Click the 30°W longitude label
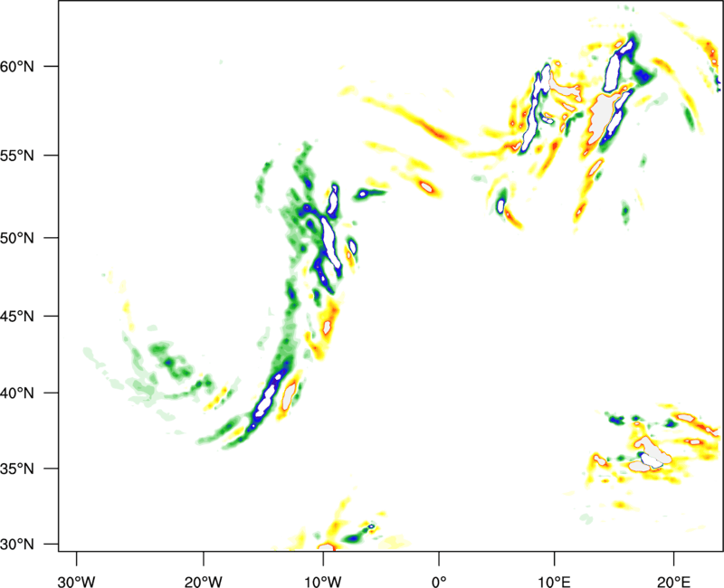The height and width of the screenshot is (588, 724). 77,582
